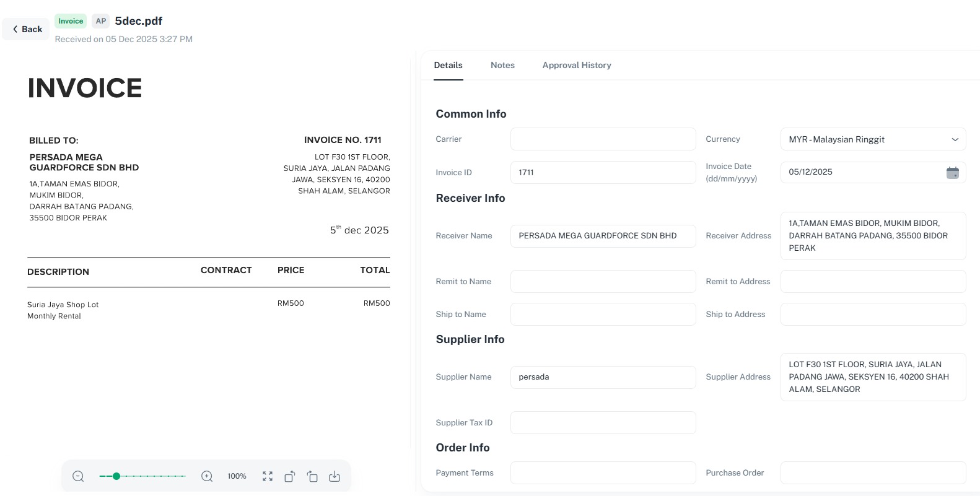Click the RM500 value under PRICE
This screenshot has width=980, height=496.
291,303
